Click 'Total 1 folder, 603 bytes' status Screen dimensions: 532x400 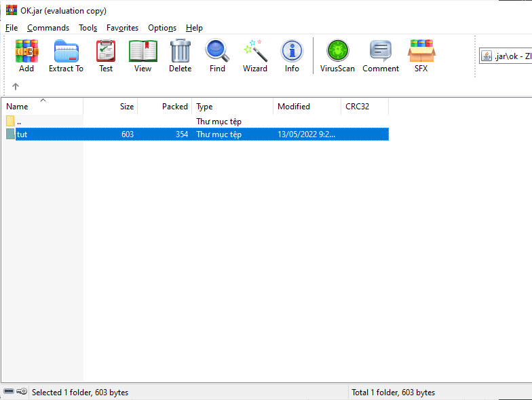pos(394,393)
